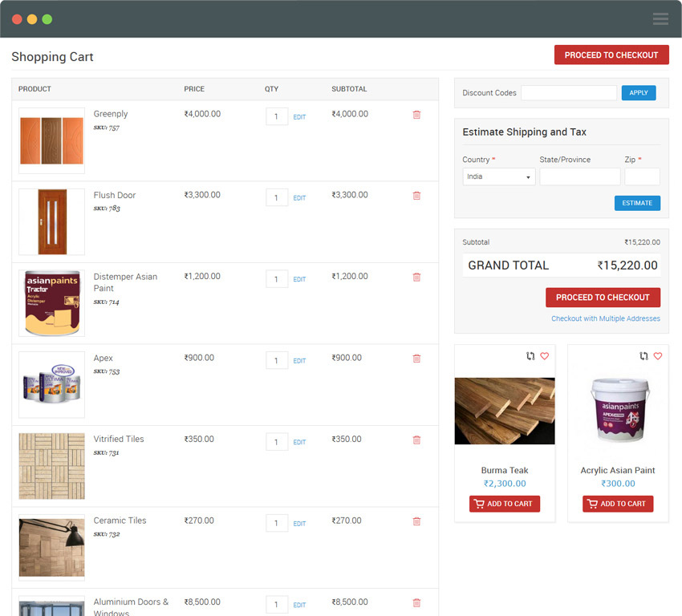Remove Flush Door using trash icon
Image resolution: width=682 pixels, height=616 pixels.
pos(416,196)
